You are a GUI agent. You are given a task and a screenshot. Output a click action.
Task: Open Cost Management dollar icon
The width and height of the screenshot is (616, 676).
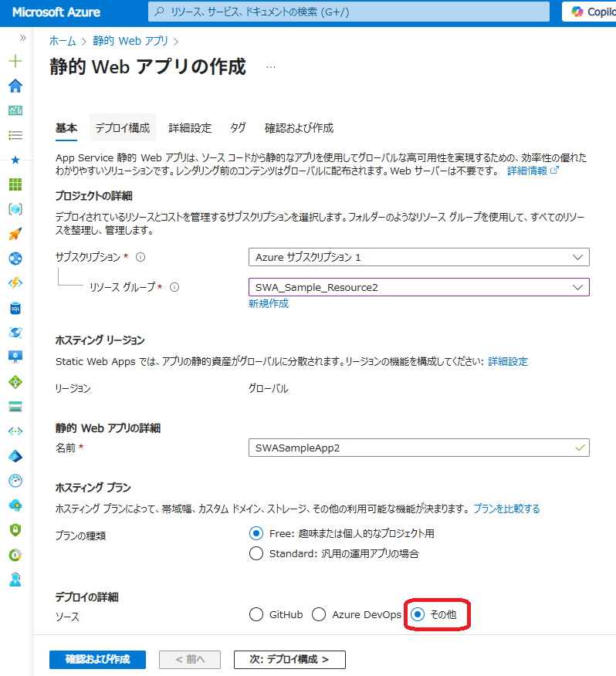click(x=15, y=555)
